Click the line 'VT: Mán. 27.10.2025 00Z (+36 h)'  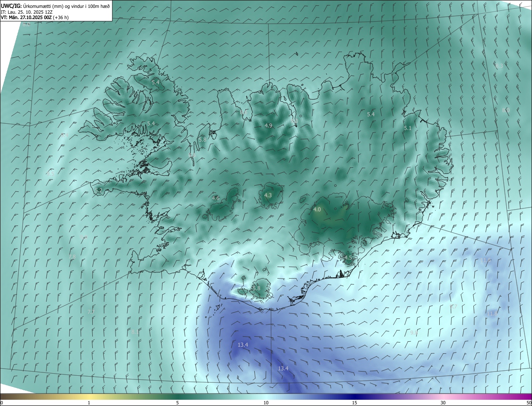pyautogui.click(x=35, y=17)
